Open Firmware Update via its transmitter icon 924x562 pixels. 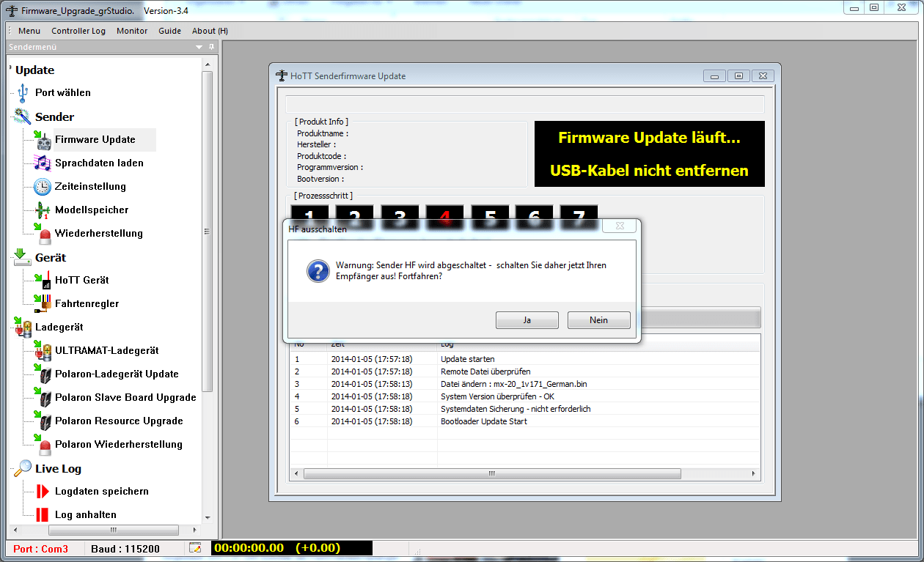(43, 140)
